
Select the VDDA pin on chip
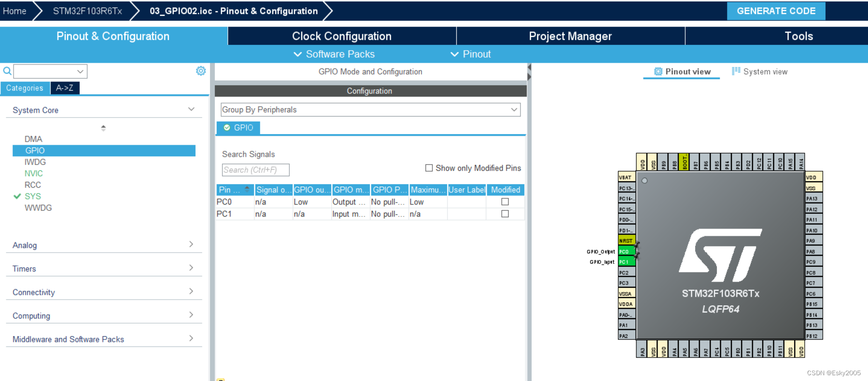(x=627, y=304)
